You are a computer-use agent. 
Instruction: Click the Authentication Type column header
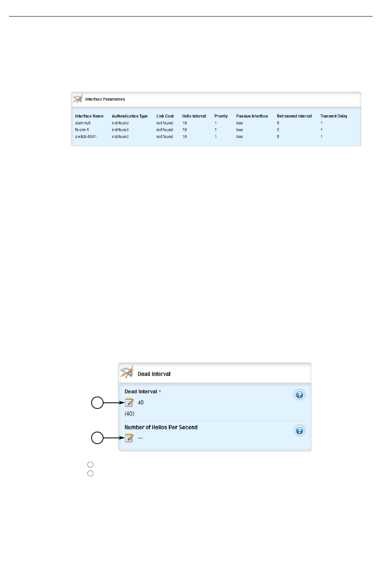[130, 116]
